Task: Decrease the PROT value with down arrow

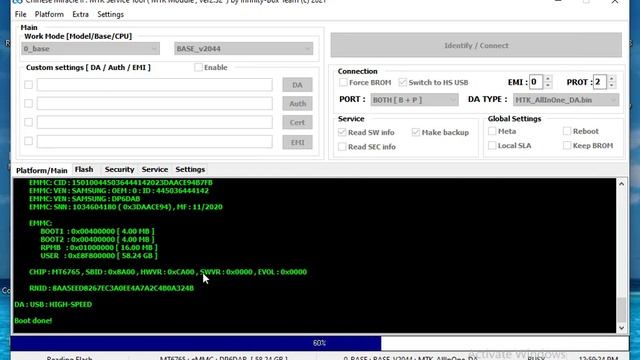Action: (611, 85)
